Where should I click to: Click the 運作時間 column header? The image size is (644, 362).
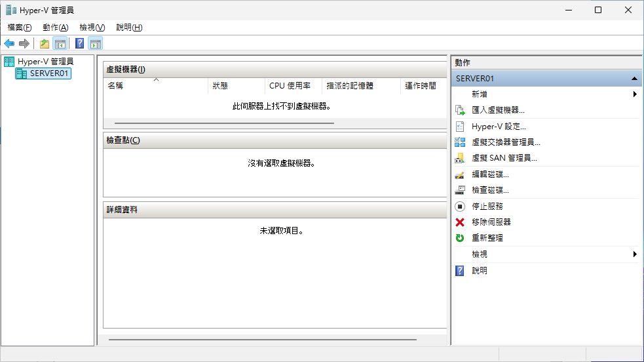(x=423, y=86)
